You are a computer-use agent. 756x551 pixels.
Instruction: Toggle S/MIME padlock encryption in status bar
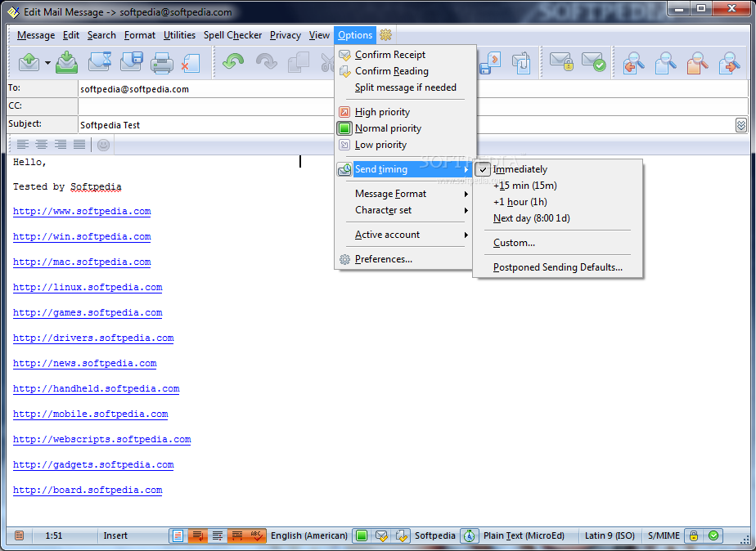click(694, 535)
